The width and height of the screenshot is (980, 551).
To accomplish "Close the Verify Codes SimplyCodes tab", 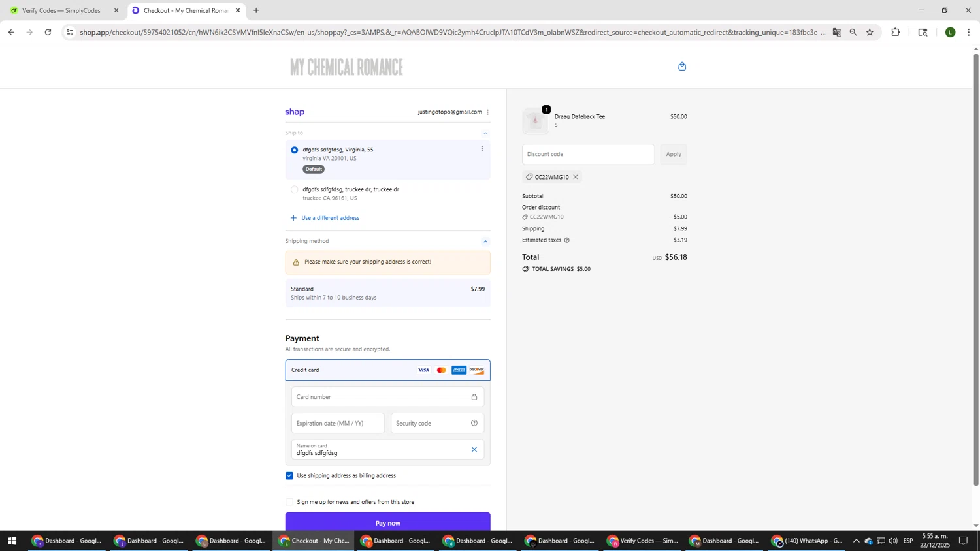I will coord(116,10).
